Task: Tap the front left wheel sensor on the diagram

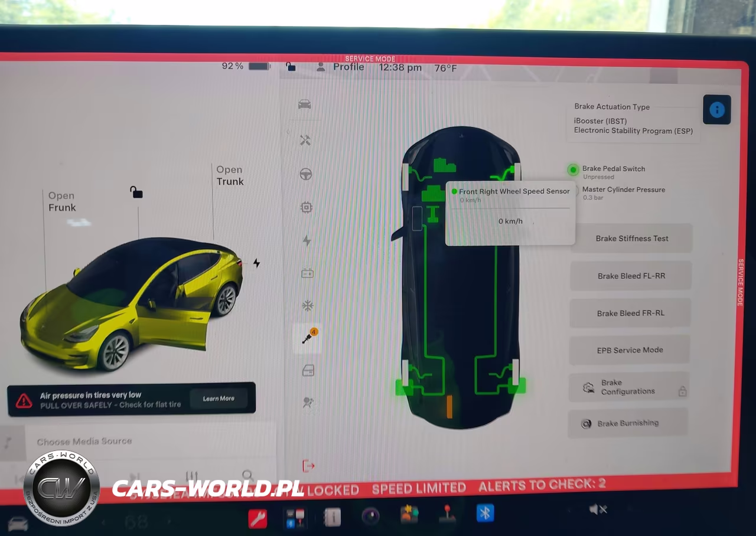Action: 405,176
